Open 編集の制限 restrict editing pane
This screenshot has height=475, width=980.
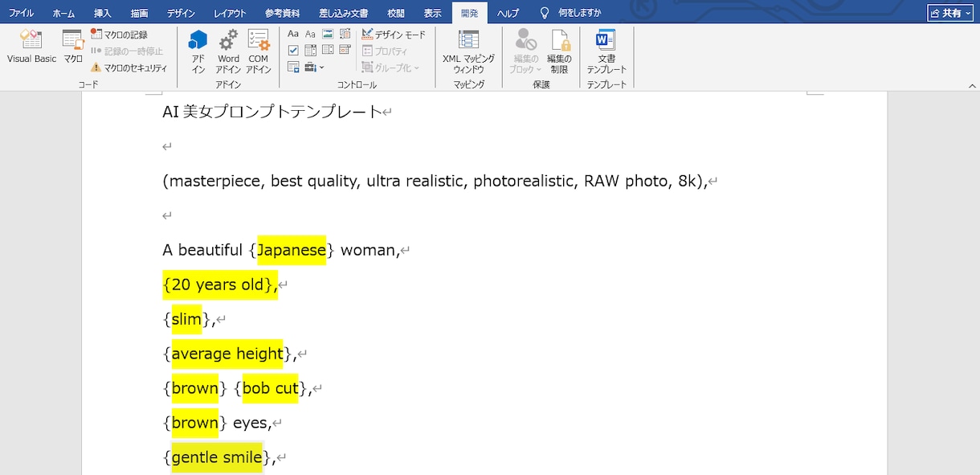click(x=559, y=51)
